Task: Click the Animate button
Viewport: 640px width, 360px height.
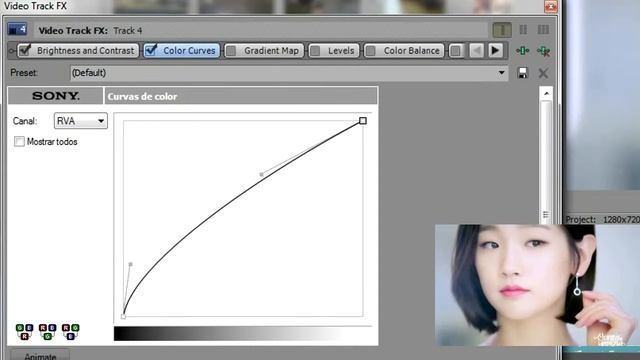Action: 40,355
